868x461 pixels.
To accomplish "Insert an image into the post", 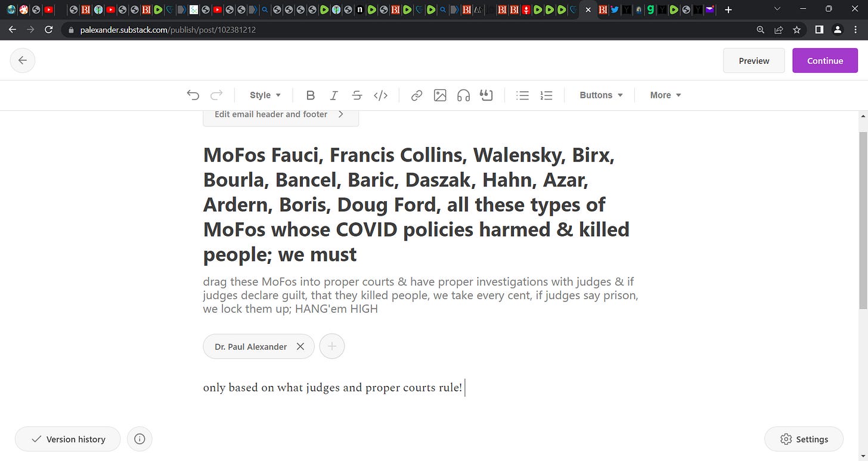I will point(440,95).
